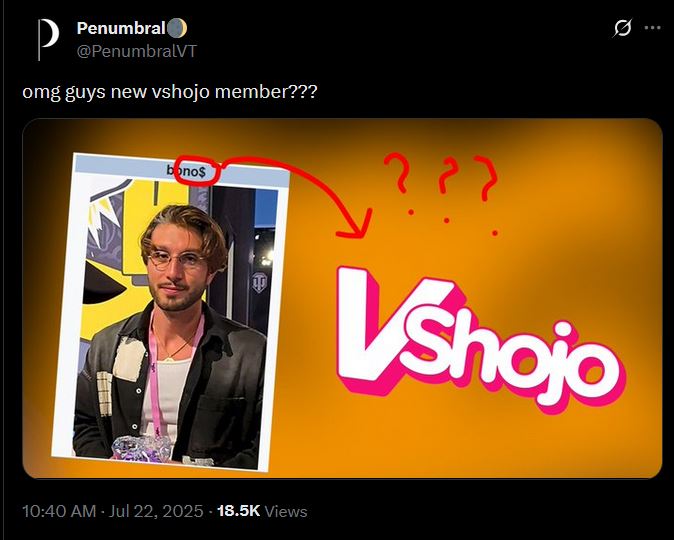674x540 pixels.
Task: Click the 18.5K Views count
Action: (262, 511)
